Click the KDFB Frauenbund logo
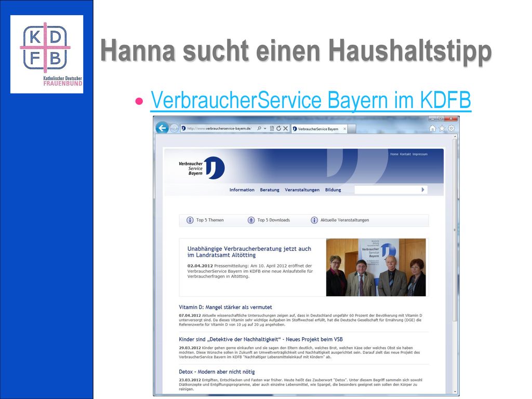 (x=47, y=54)
